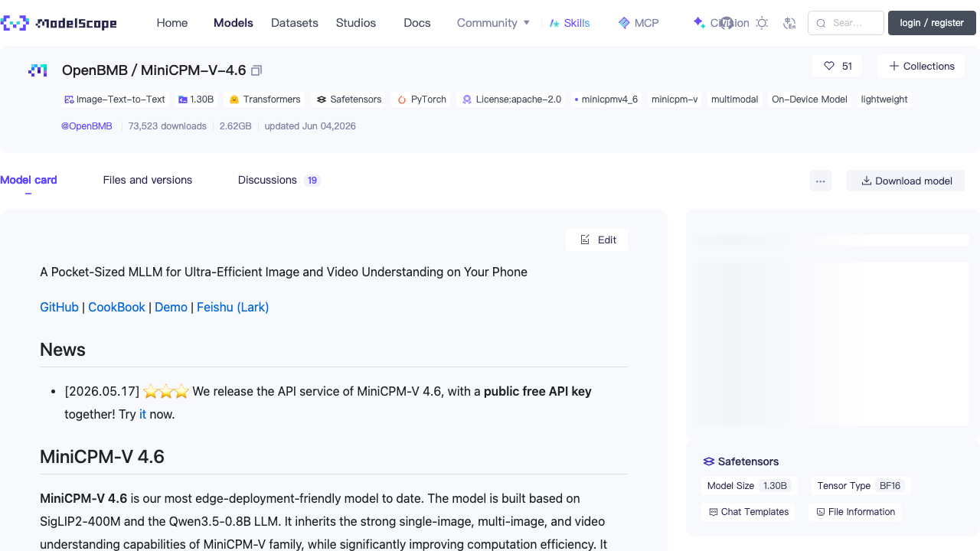Add the model to Collections
The height and width of the screenshot is (551, 980).
[x=922, y=66]
